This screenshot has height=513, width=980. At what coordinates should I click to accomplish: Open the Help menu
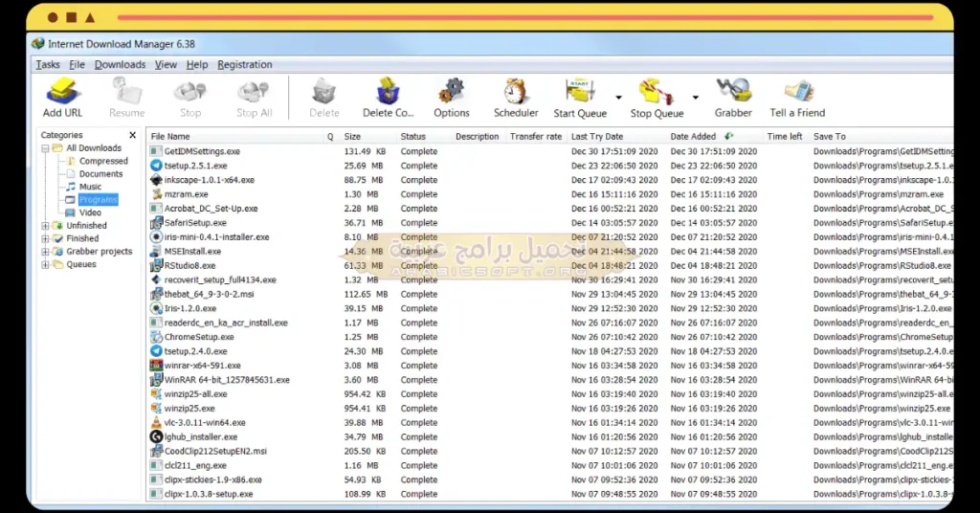click(197, 64)
